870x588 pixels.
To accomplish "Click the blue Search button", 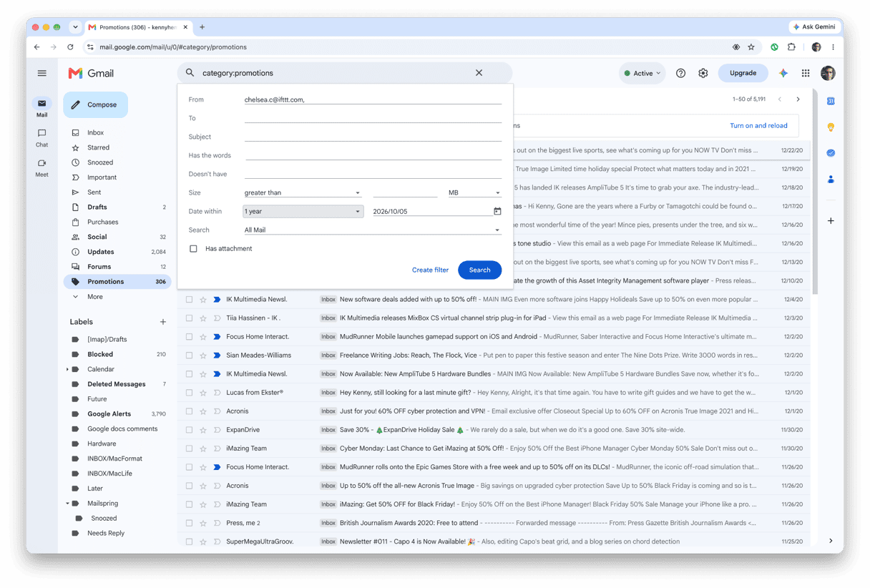I will [x=479, y=270].
